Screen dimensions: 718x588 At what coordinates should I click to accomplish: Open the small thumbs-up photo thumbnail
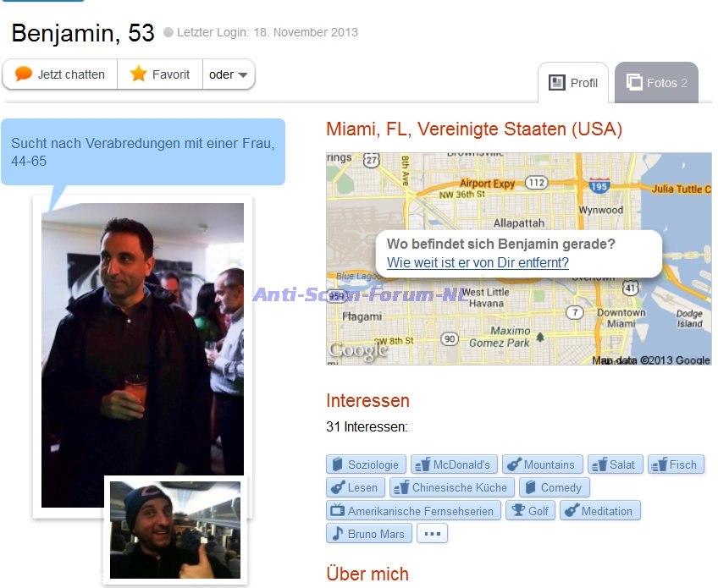pyautogui.click(x=175, y=530)
